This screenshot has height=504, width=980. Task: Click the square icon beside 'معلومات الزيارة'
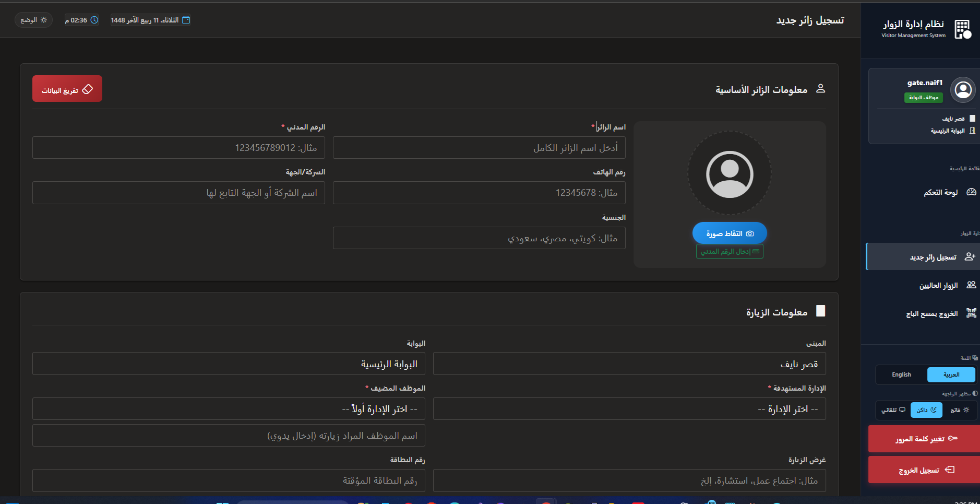(x=821, y=311)
